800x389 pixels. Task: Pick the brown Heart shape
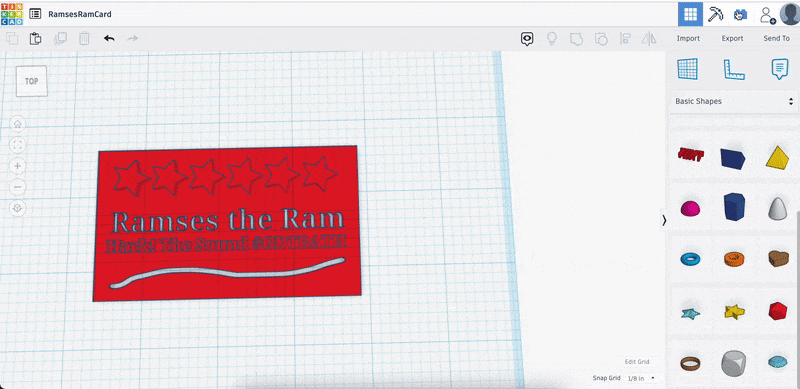(x=779, y=258)
